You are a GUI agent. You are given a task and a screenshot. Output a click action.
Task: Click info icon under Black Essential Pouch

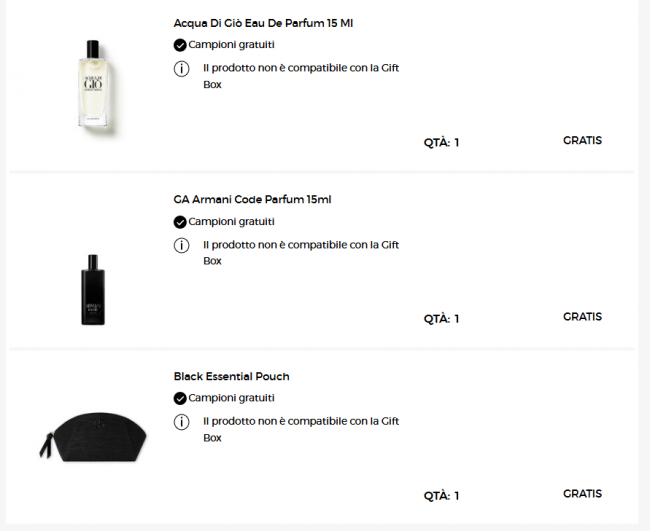coord(181,422)
